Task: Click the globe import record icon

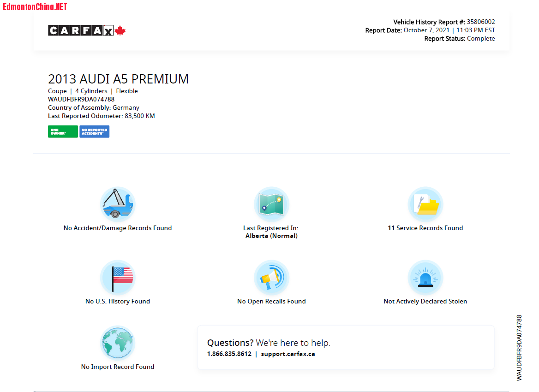Action: 118,343
